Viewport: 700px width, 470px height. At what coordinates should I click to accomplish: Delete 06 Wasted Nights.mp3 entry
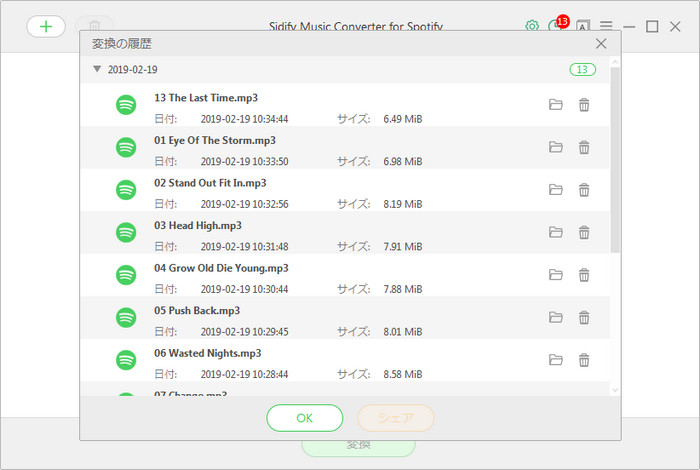[x=584, y=360]
